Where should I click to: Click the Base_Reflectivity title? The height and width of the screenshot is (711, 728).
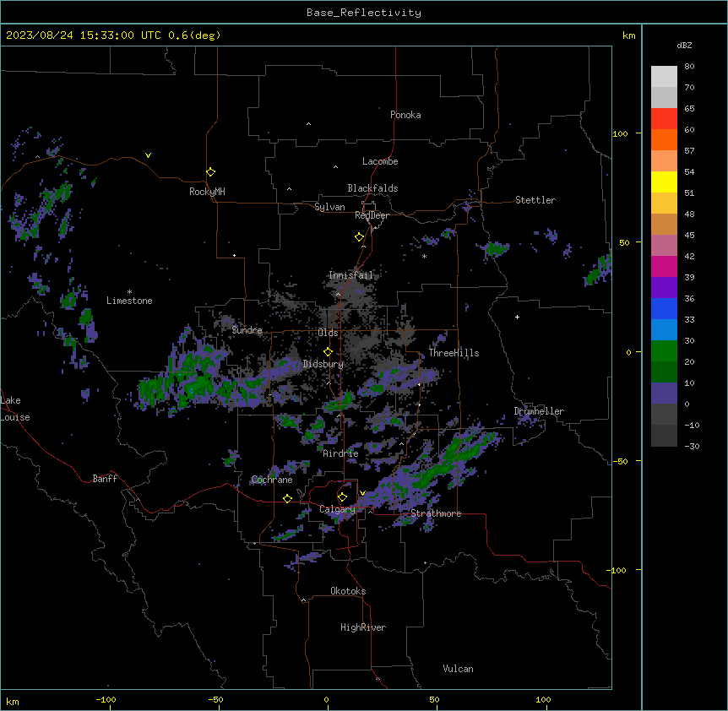click(x=364, y=13)
